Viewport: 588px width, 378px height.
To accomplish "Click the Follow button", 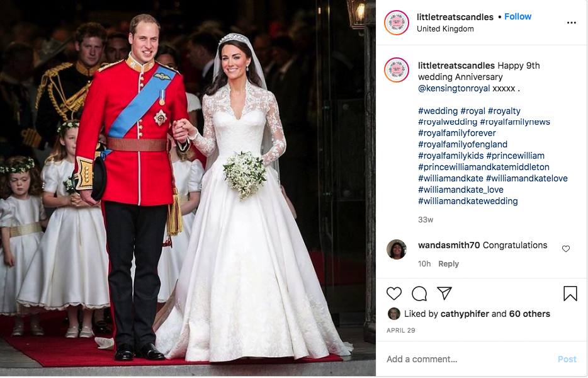I will 517,16.
